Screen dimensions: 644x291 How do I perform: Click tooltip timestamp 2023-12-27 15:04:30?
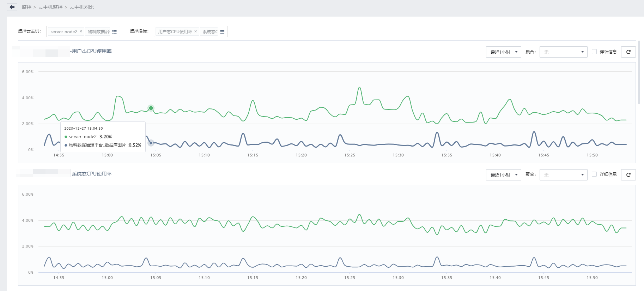click(84, 129)
